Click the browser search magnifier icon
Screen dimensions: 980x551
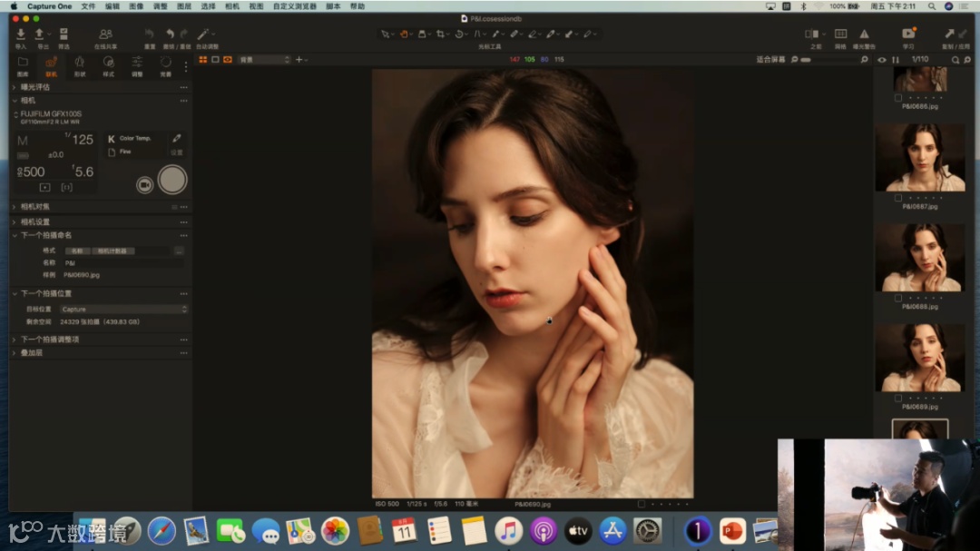point(955,60)
